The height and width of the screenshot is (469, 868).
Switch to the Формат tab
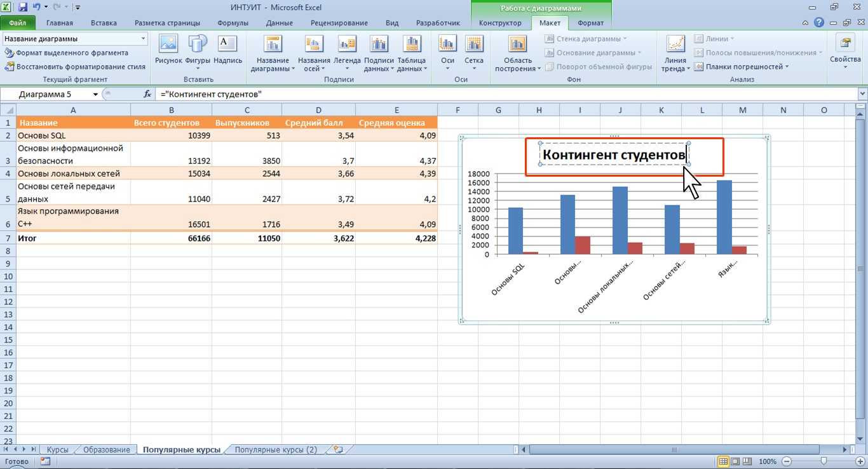tap(590, 23)
